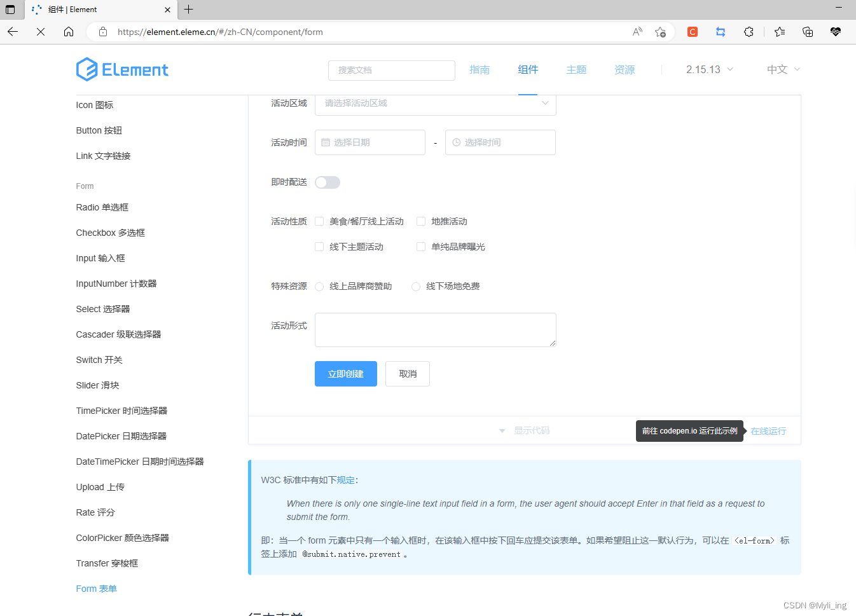Open Link 文字链接 sidebar item
The width and height of the screenshot is (856, 616).
(103, 156)
